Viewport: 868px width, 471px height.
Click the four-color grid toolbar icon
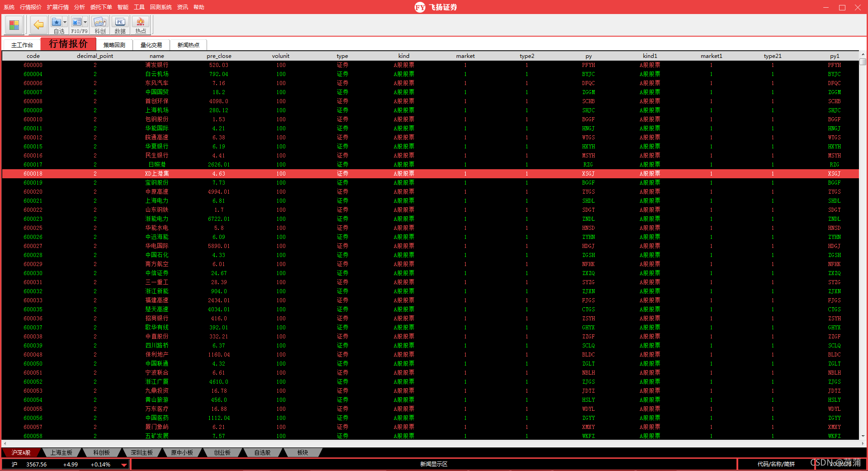(14, 25)
